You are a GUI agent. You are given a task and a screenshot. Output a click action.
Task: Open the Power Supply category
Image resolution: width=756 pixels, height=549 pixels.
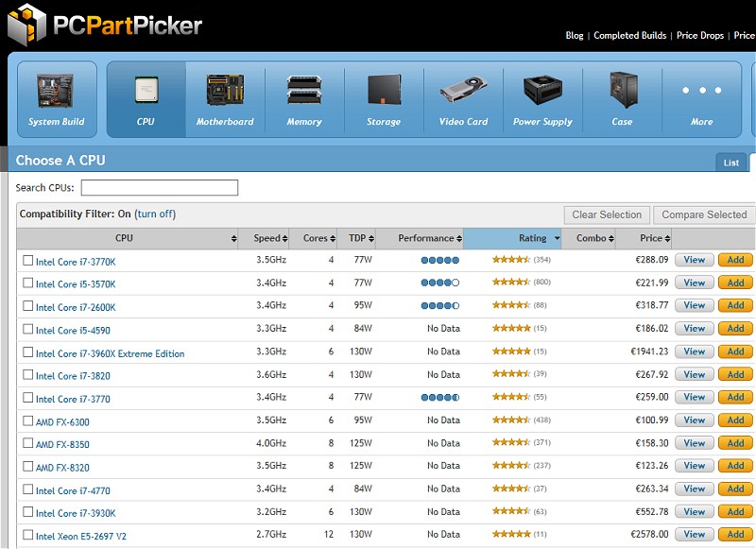point(542,99)
